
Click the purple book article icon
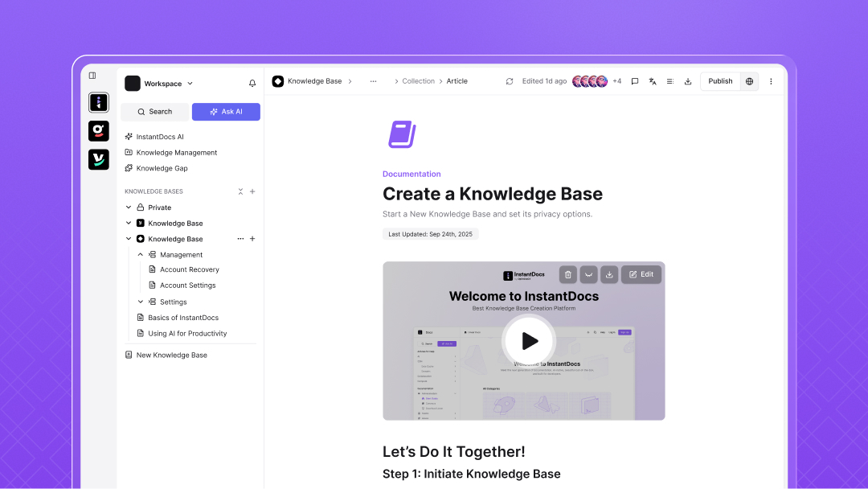tap(403, 134)
